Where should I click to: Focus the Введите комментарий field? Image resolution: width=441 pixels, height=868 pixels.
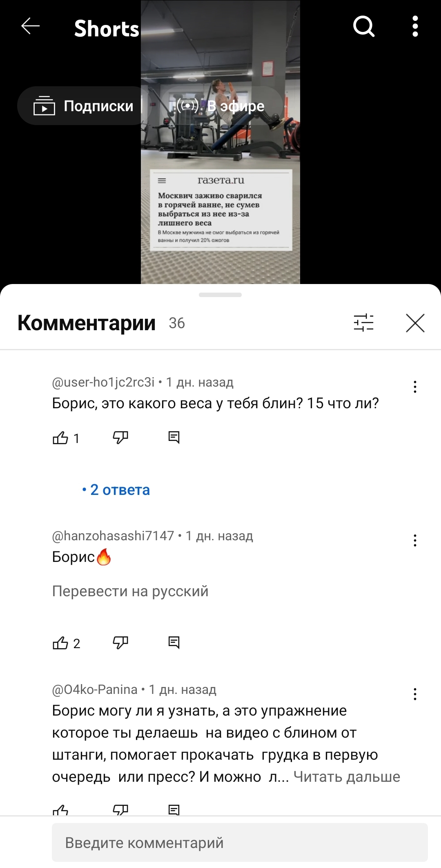coord(240,843)
